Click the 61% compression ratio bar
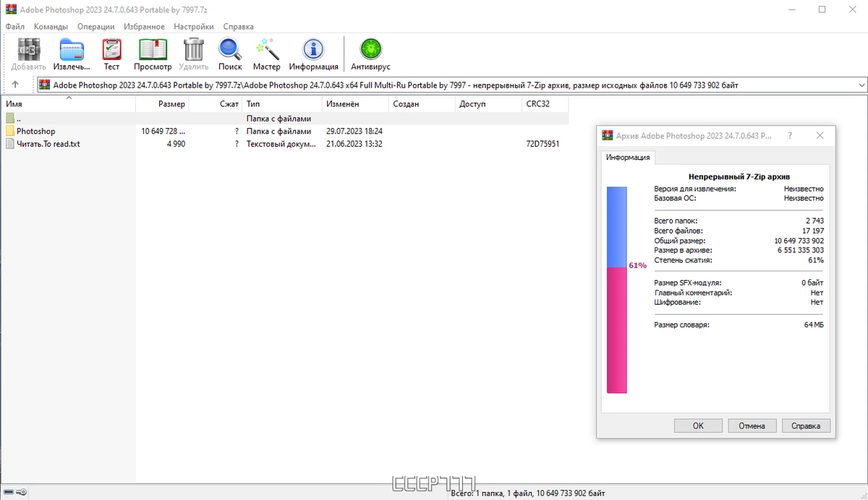Viewport: 868px width, 500px height. coord(616,289)
